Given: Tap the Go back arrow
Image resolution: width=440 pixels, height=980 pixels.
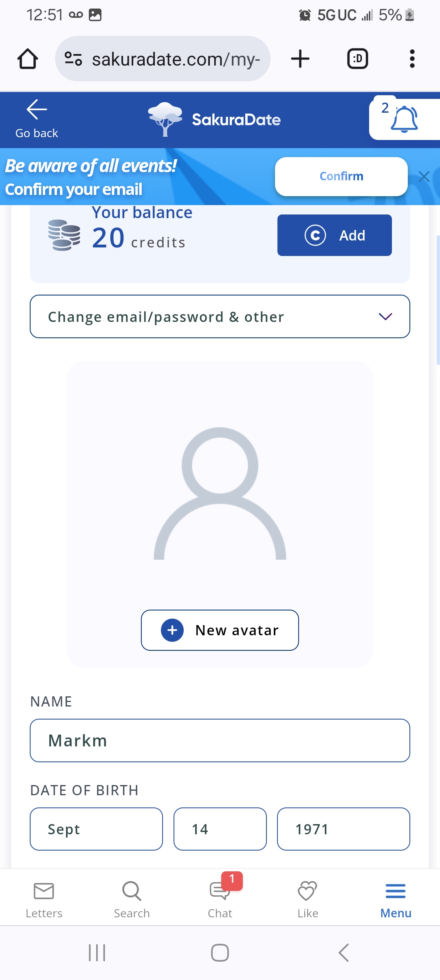Looking at the screenshot, I should point(37,110).
